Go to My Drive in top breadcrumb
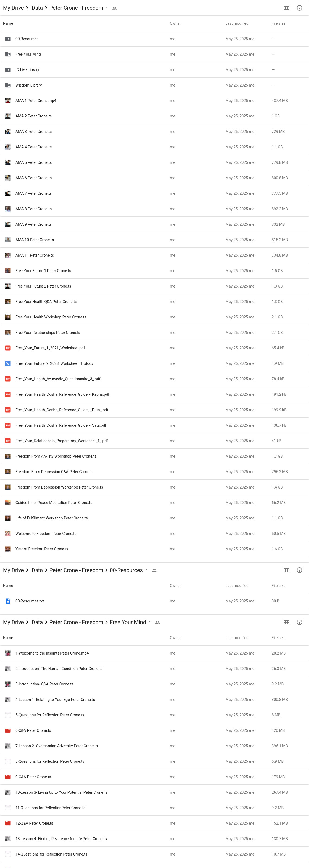The image size is (309, 868). 13,8
